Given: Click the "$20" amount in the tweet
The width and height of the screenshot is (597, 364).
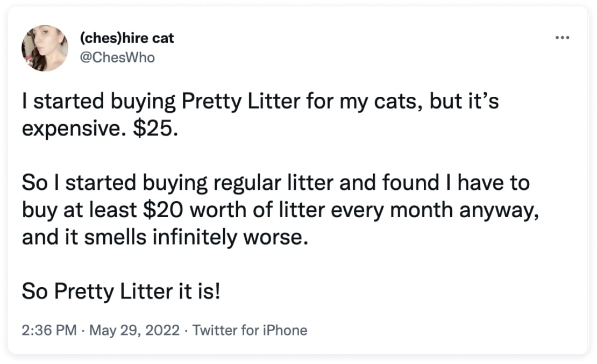Looking at the screenshot, I should 164,210.
